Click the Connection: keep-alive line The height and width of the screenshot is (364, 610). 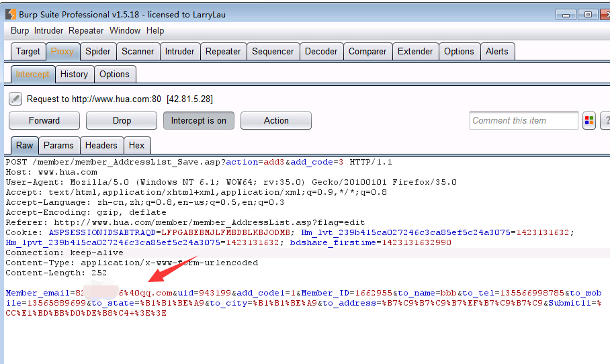pyautogui.click(x=64, y=253)
